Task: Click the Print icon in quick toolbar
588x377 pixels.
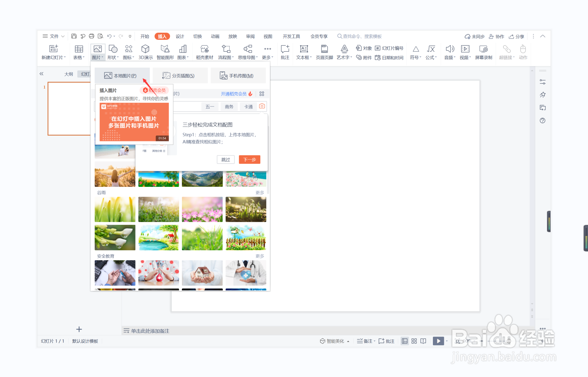Action: tap(92, 36)
